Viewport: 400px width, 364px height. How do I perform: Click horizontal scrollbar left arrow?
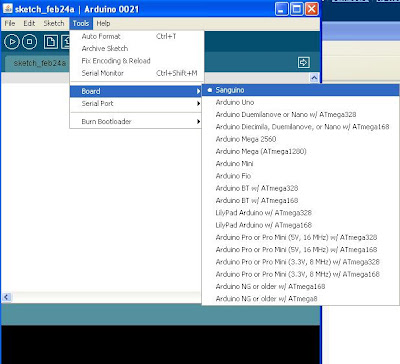tap(6, 297)
